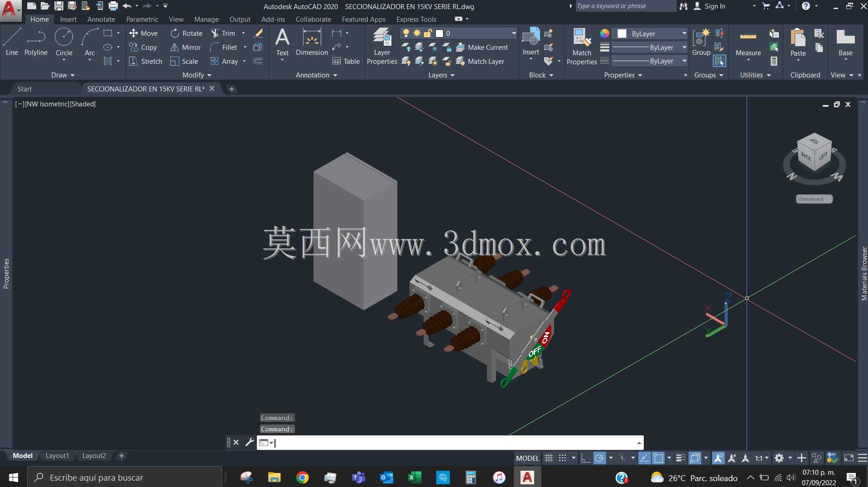Click the Shaded visual style control
The height and width of the screenshot is (487, 868).
click(83, 104)
